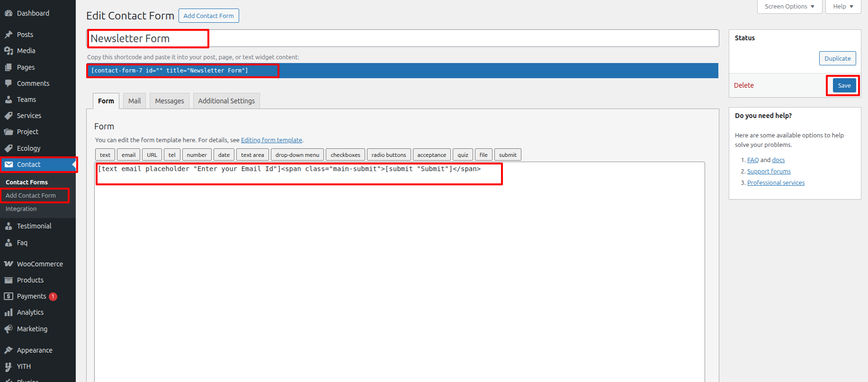
Task: Click the Appearance paintbrush icon
Action: coord(9,350)
